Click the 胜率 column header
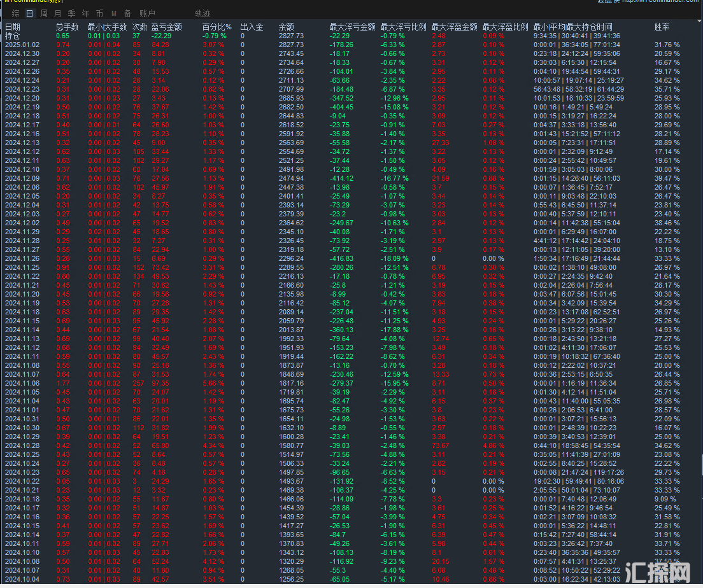The height and width of the screenshot is (588, 703). 662,27
